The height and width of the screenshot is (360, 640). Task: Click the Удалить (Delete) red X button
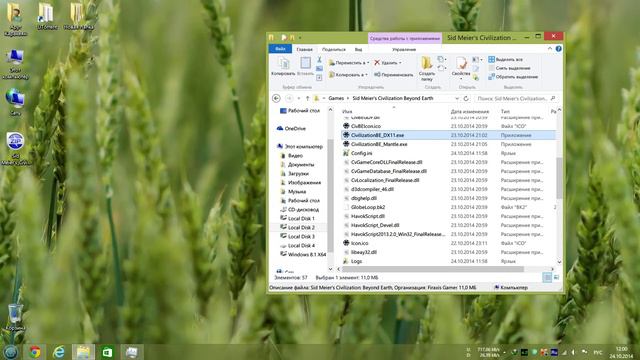[388, 63]
